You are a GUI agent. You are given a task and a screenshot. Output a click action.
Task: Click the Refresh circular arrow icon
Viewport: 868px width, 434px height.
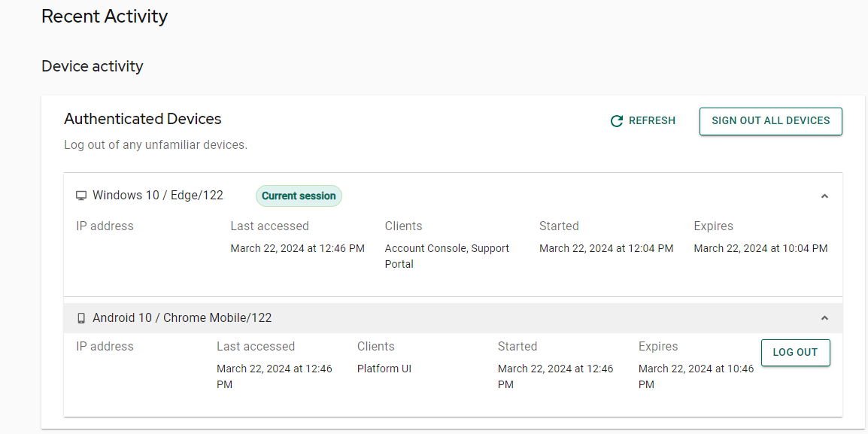point(617,121)
